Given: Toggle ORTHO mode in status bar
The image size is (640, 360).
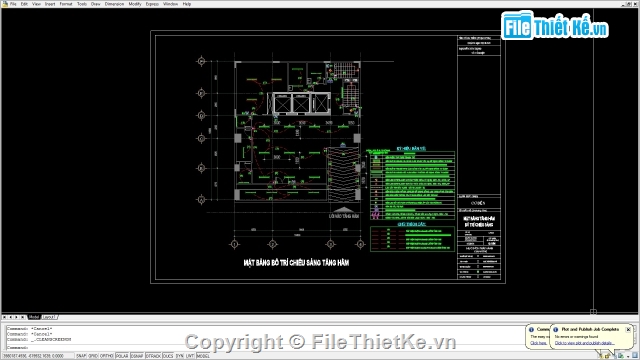Looking at the screenshot, I should tap(107, 356).
